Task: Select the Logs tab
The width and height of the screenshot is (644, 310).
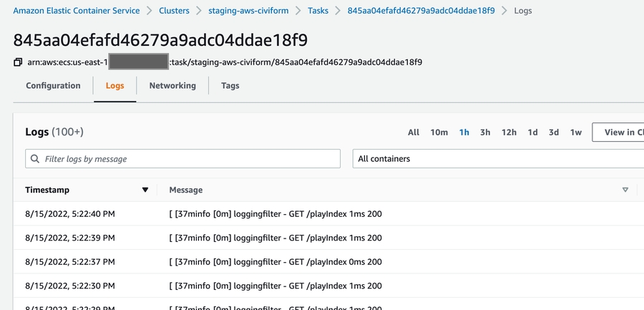Action: [114, 86]
